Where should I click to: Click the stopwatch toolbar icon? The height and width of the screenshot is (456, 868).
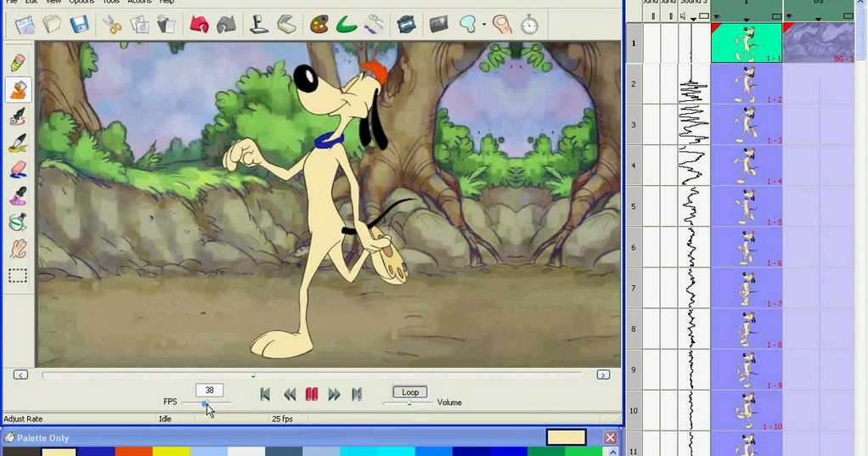(x=529, y=25)
